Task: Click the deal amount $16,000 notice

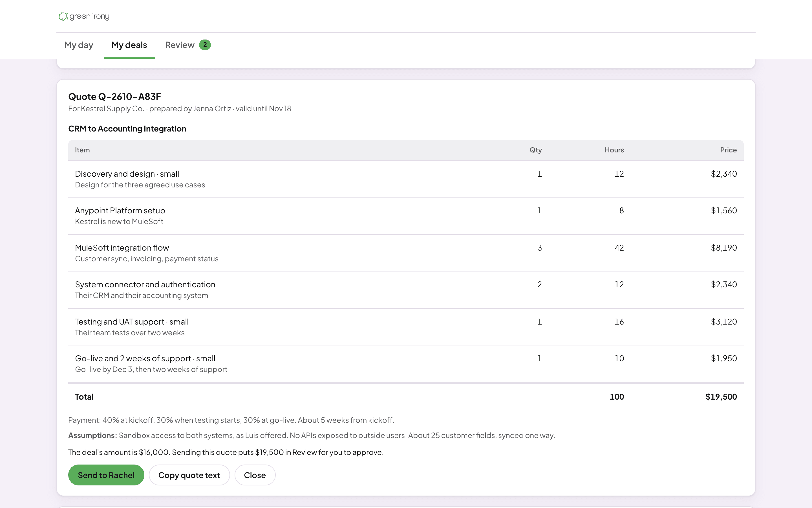Action: [226, 452]
